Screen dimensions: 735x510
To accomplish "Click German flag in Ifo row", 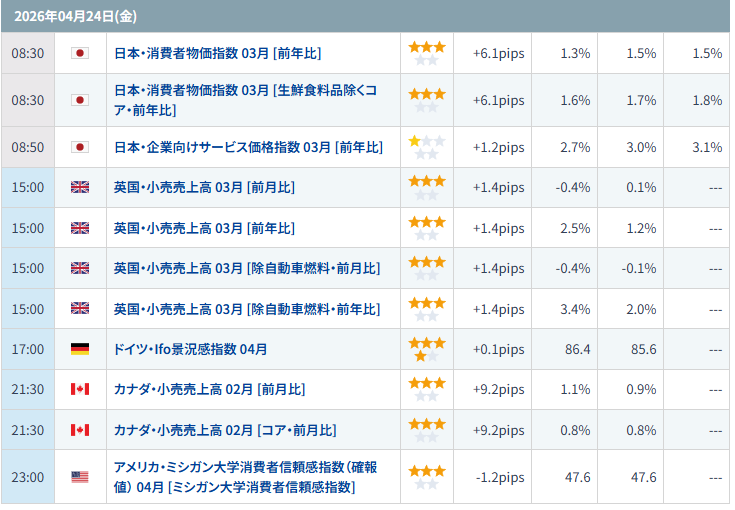I will tap(80, 349).
